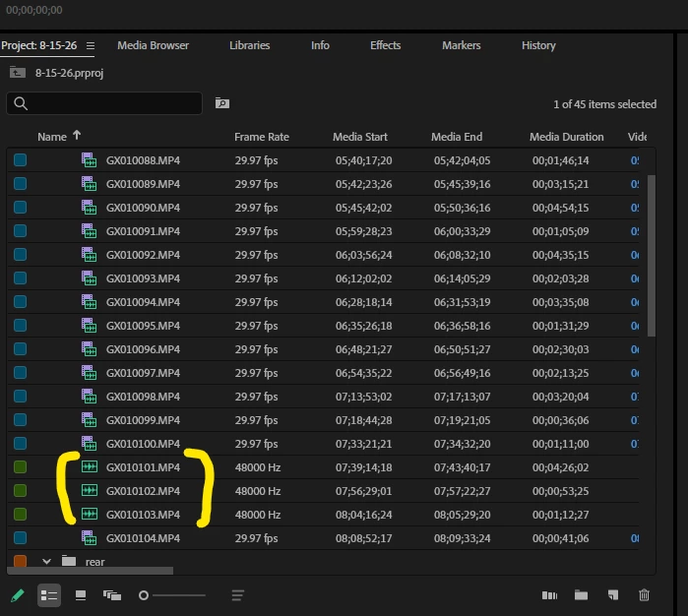Sort by Frame Rate column header
Viewport: 688px width, 616px height.
click(x=262, y=137)
